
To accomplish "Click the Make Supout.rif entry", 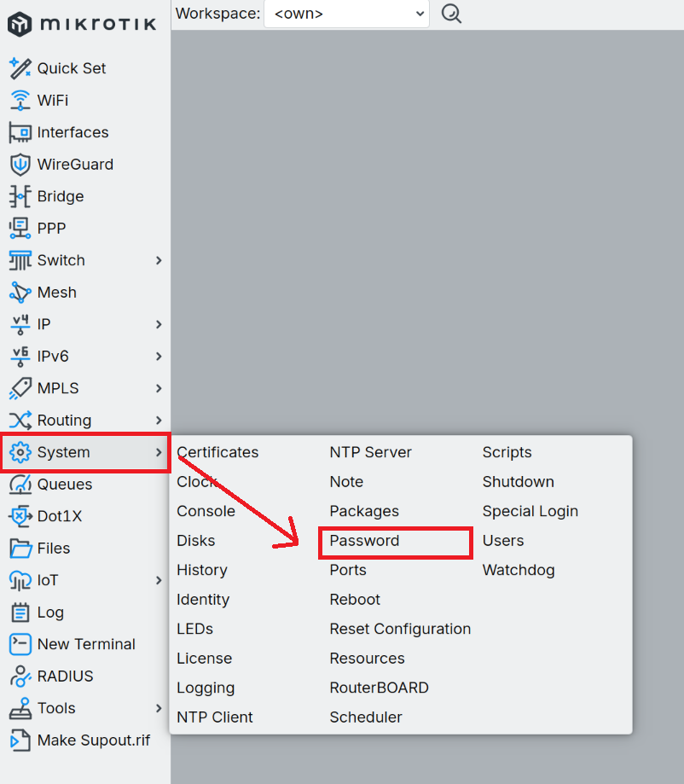I will pyautogui.click(x=93, y=740).
